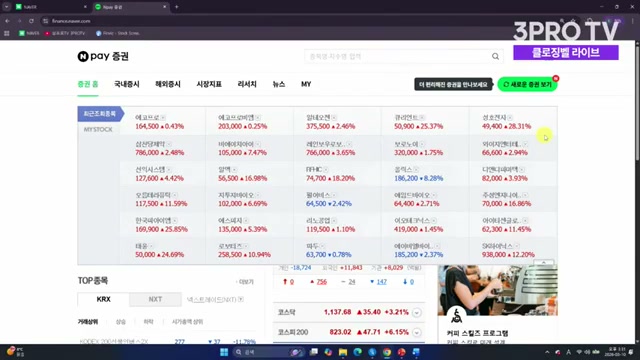Open Microsoft Edge from the taskbar
Image resolution: width=640 pixels, height=360 pixels.
coord(358,352)
